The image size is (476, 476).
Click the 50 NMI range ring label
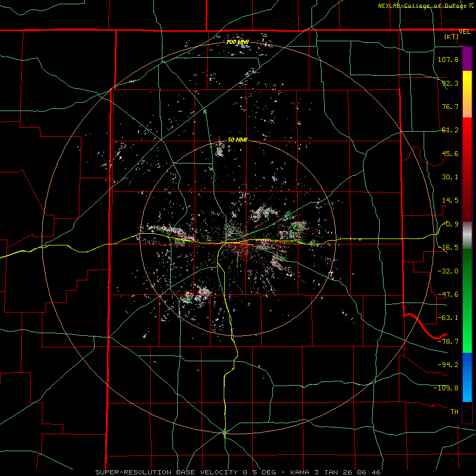click(237, 140)
